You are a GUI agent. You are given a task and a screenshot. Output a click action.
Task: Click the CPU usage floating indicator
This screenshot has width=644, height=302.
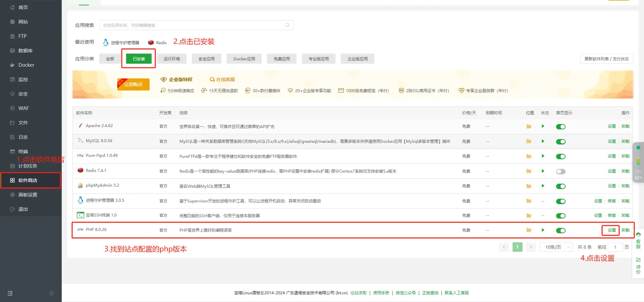pos(638,174)
